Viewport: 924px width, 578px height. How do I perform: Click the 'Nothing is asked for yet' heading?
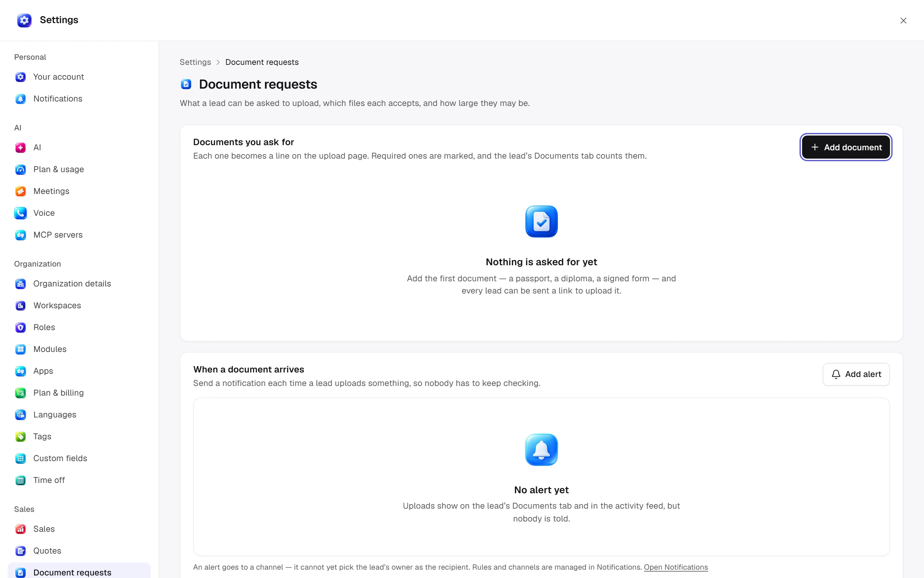542,262
